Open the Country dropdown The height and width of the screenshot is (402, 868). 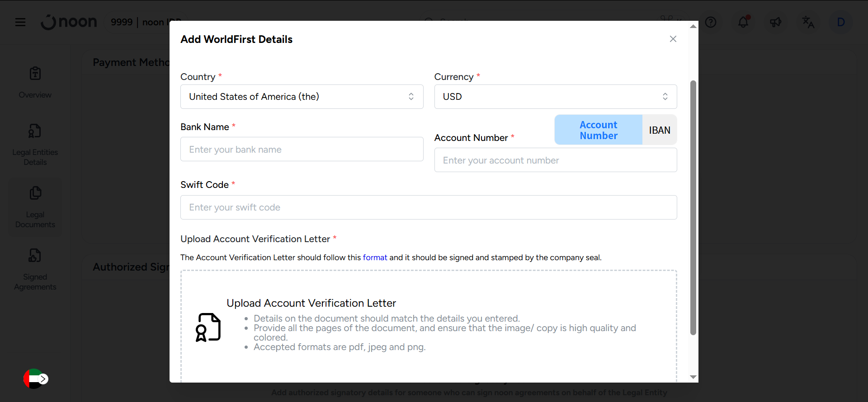click(x=302, y=97)
